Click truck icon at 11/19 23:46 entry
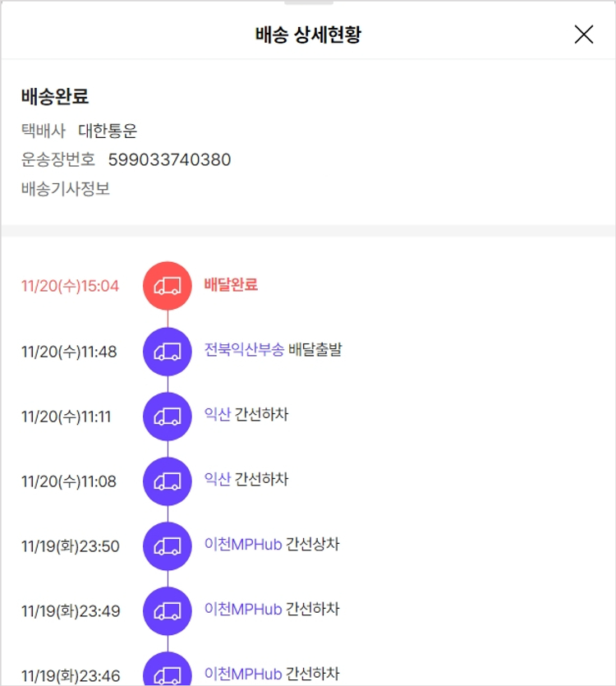 click(x=168, y=673)
